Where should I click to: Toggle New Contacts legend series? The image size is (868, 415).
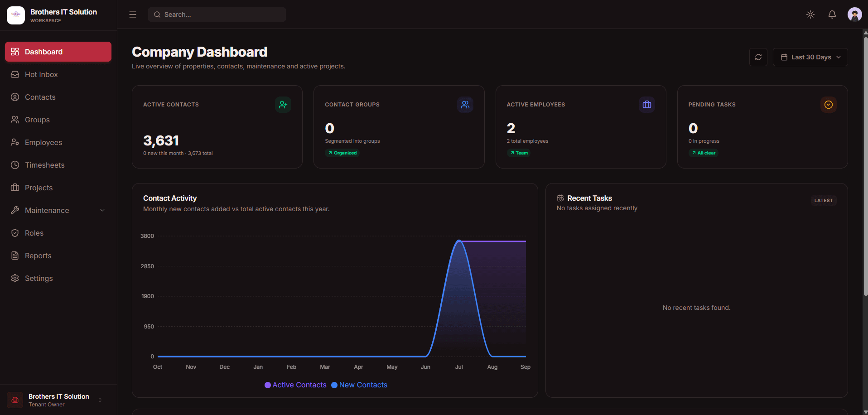359,385
